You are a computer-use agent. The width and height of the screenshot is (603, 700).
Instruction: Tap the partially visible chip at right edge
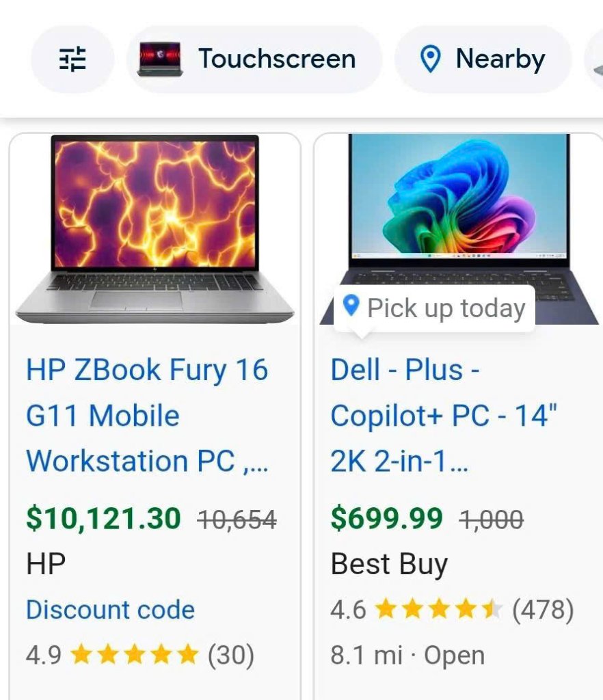coord(594,60)
